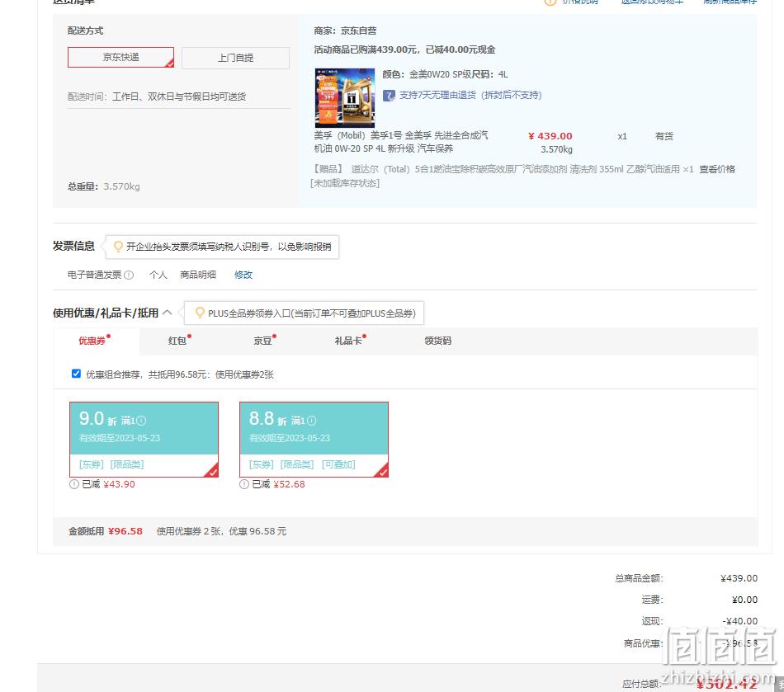Choose 上门自提 pickup option
This screenshot has height=692, width=784.
click(x=235, y=58)
